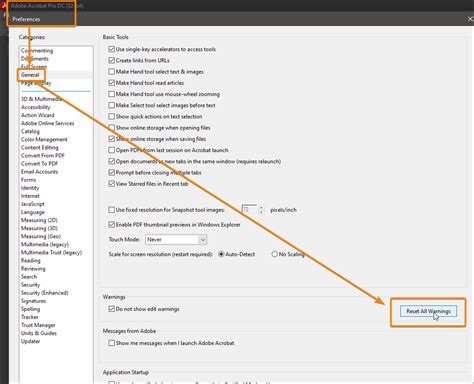Select Spelling category
Viewport: 474px width, 384px height.
pyautogui.click(x=30, y=309)
